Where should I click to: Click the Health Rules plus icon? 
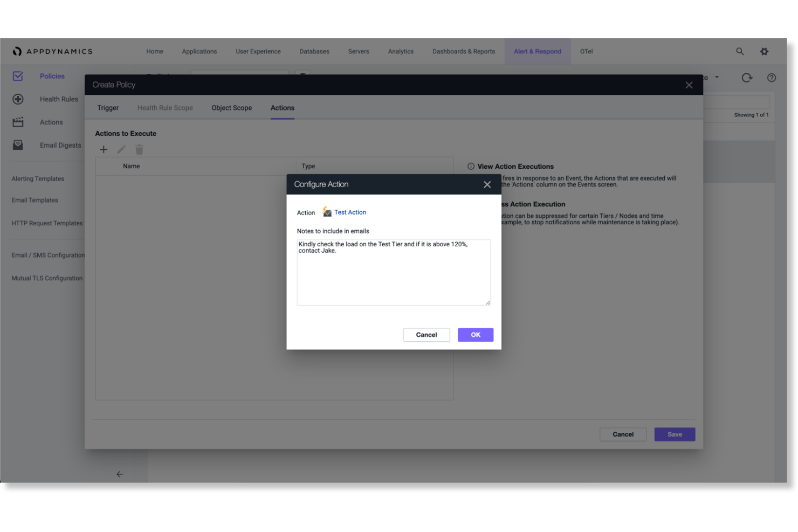18,99
